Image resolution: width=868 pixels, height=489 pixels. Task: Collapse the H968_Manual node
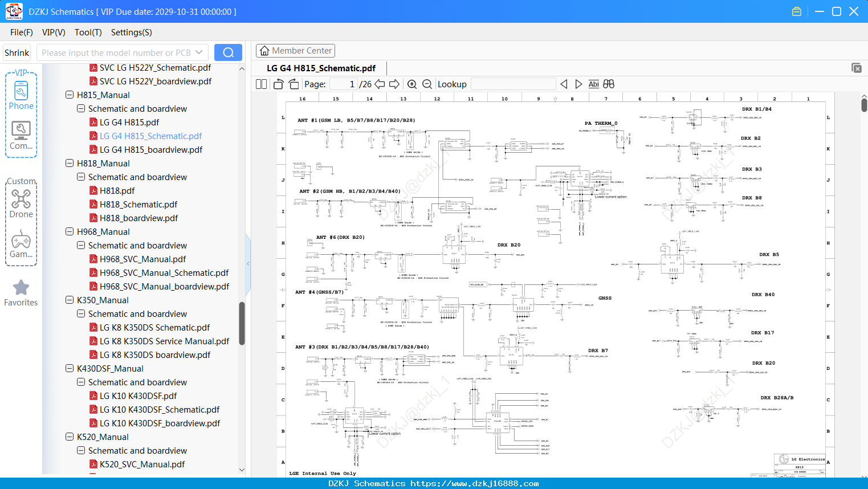point(70,231)
